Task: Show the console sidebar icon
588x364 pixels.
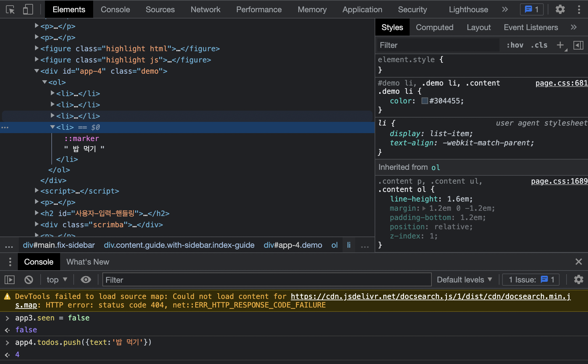Action: tap(10, 280)
